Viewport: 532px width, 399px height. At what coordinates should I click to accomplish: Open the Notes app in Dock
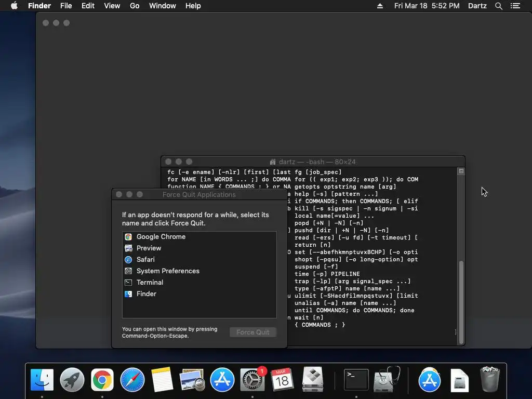click(x=162, y=380)
